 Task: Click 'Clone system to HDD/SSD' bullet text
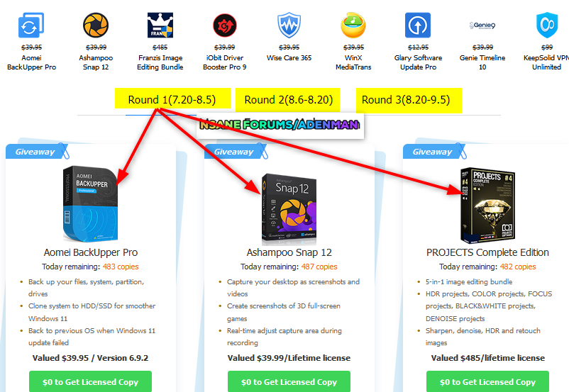pyautogui.click(x=92, y=312)
